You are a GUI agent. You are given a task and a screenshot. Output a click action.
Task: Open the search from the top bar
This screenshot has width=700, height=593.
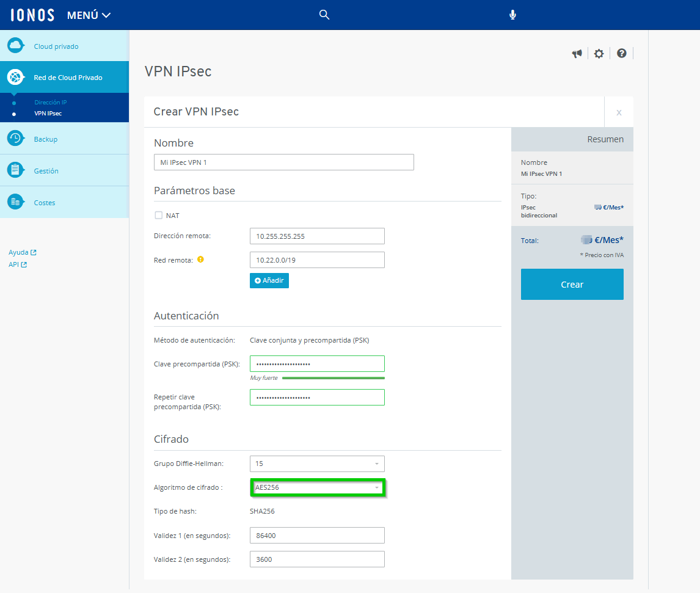tap(324, 14)
